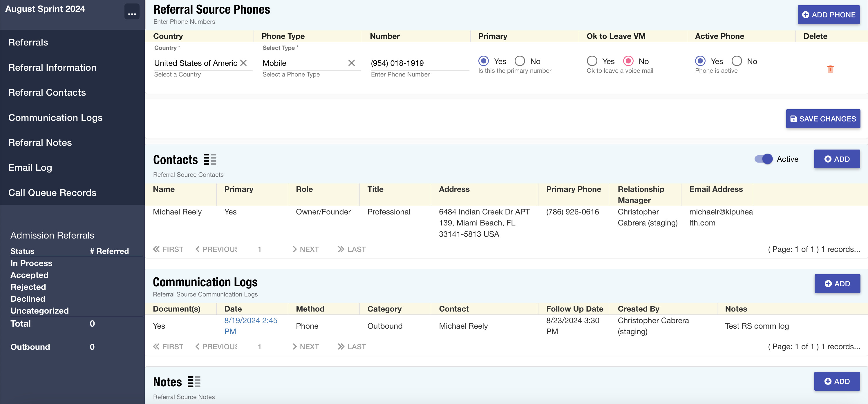Click the phone number input field

click(x=418, y=63)
